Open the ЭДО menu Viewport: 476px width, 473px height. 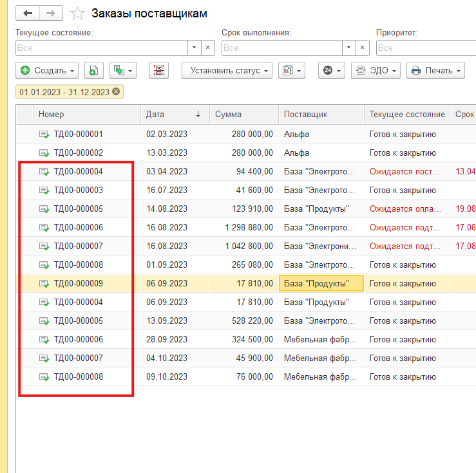click(376, 71)
